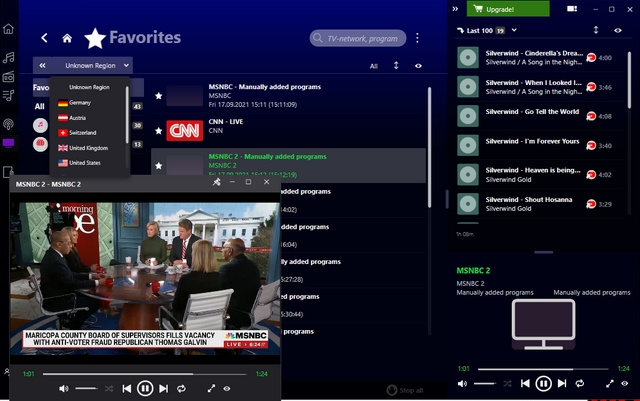
Task: Toggle repeat in right player panel
Action: [580, 383]
